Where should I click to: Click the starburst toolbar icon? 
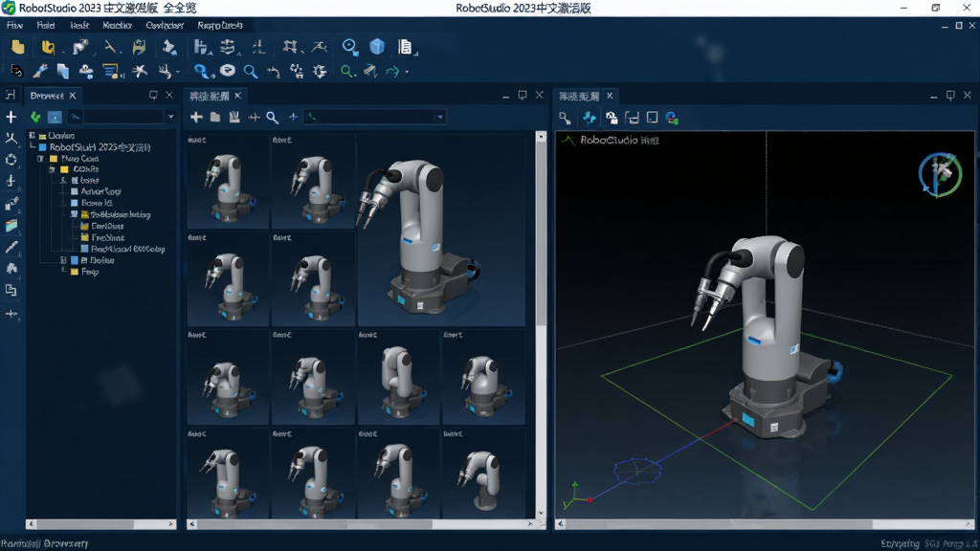click(140, 71)
